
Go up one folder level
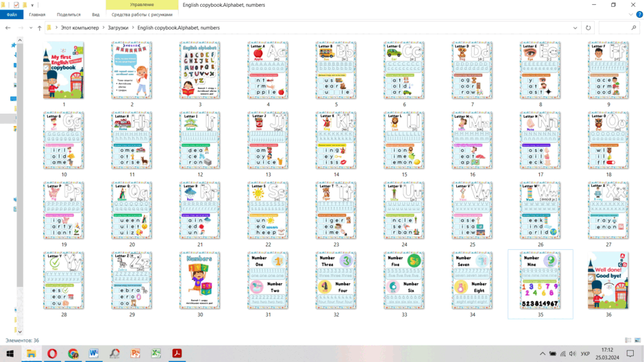[x=40, y=28]
